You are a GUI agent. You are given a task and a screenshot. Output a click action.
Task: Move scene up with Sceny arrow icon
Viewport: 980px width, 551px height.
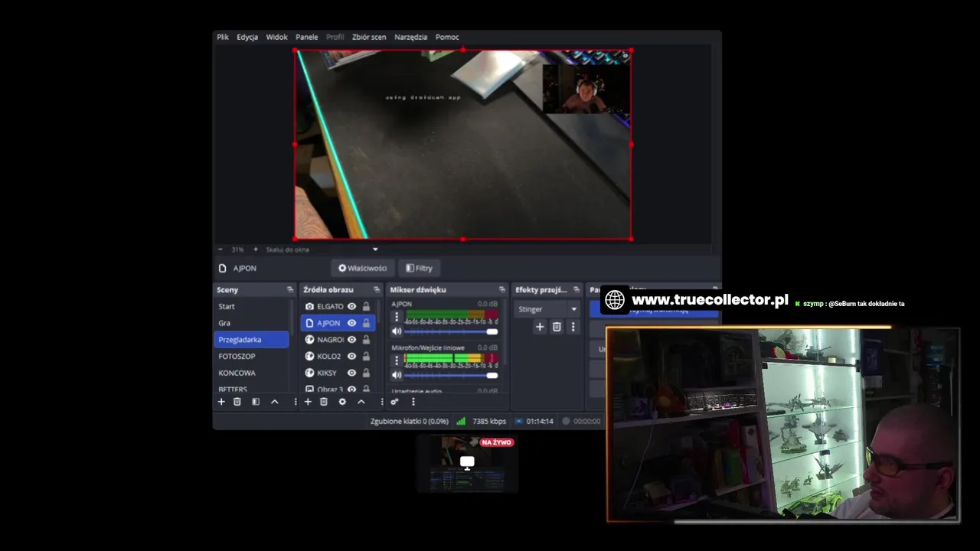click(274, 402)
